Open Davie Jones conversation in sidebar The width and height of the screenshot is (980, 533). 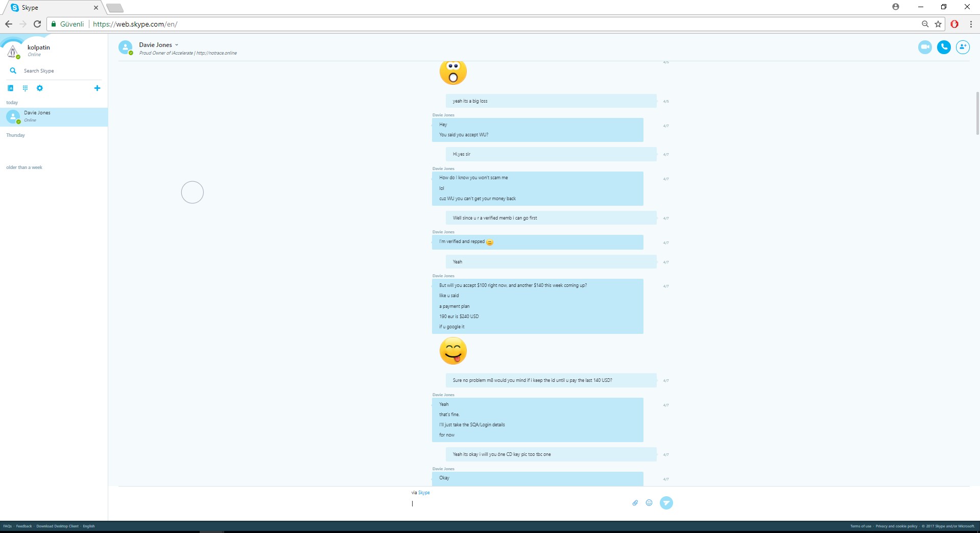point(54,117)
